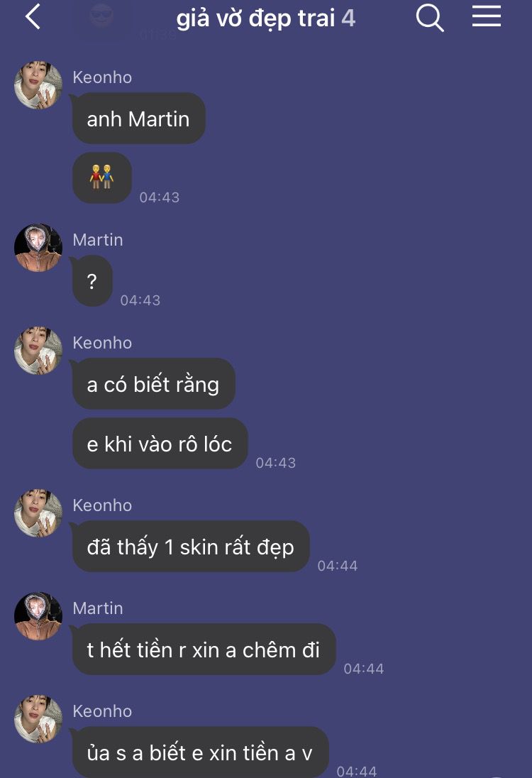Tap the 'a có biết rằng' message

coord(153,384)
